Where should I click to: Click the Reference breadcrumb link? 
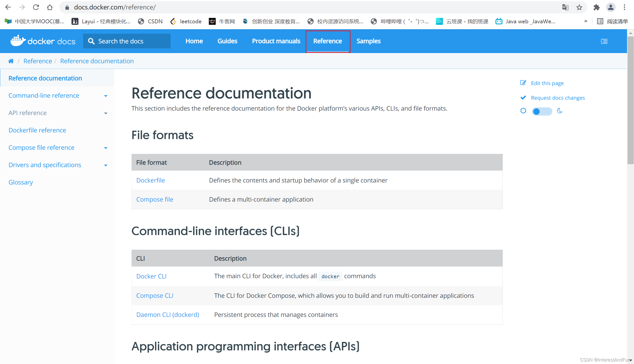[38, 61]
